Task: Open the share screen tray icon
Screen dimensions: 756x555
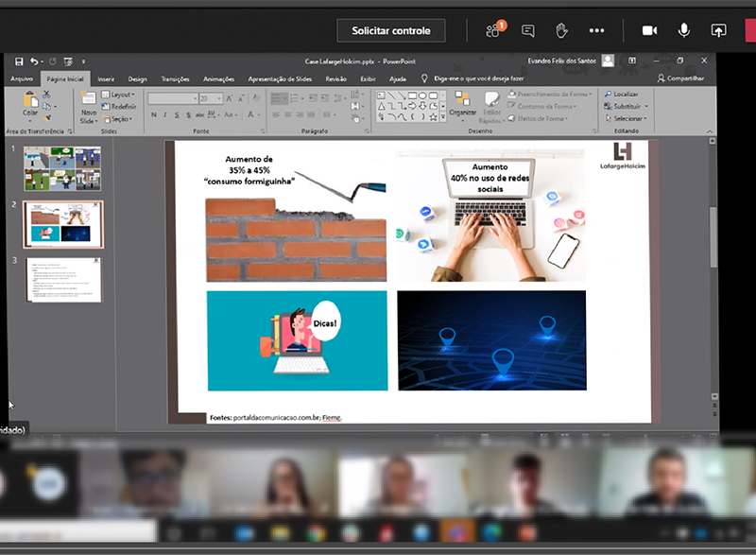Action: click(718, 31)
